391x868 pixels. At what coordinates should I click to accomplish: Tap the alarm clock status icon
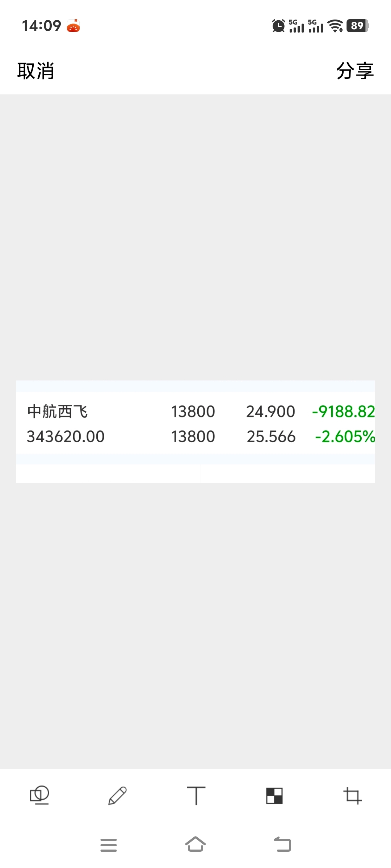pos(278,26)
